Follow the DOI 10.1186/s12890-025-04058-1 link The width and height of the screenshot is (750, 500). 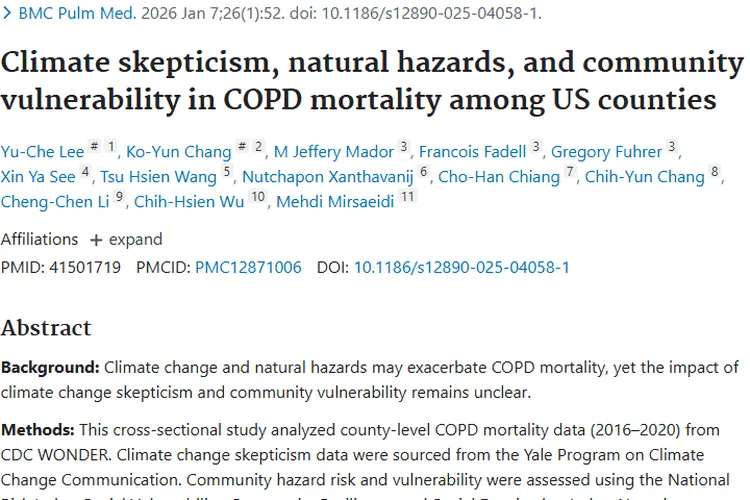click(x=462, y=268)
